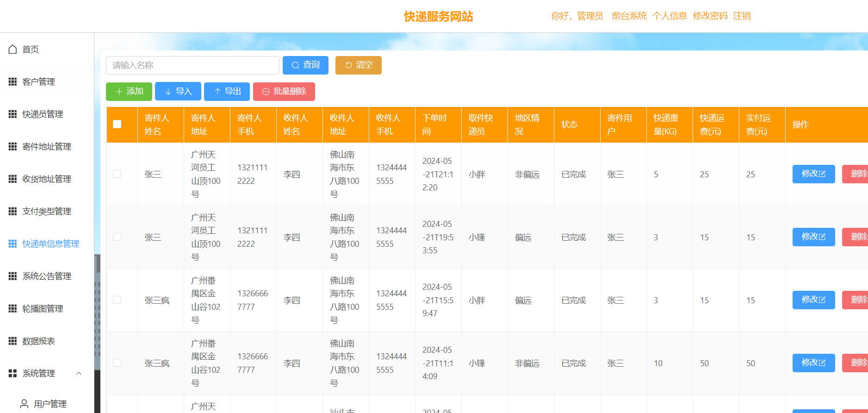
Task: Delete the 2024-05-21T15:59:47 order row
Action: pyautogui.click(x=855, y=300)
